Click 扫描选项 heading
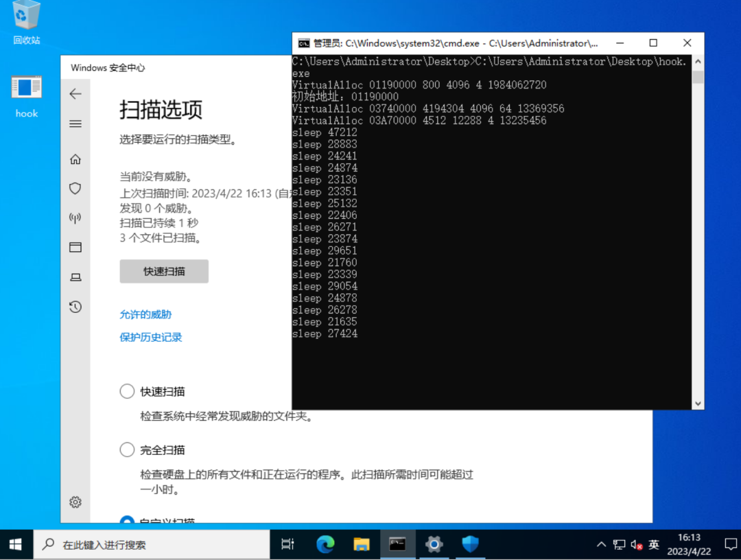 point(161,110)
